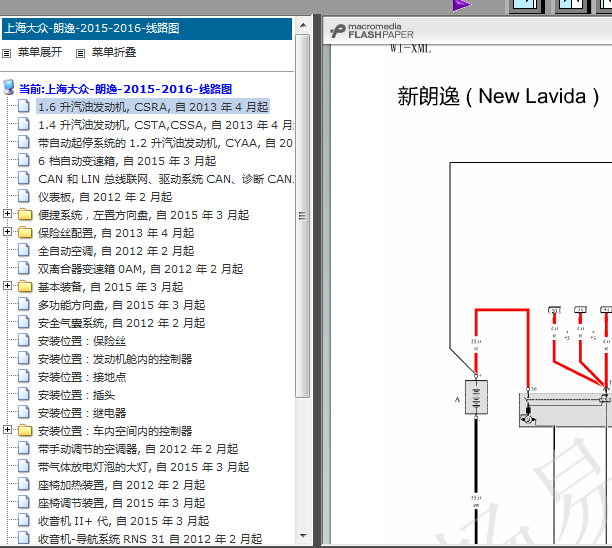
Task: Click page icon of 1.6 升汽油发动机 row
Action: coord(24,106)
